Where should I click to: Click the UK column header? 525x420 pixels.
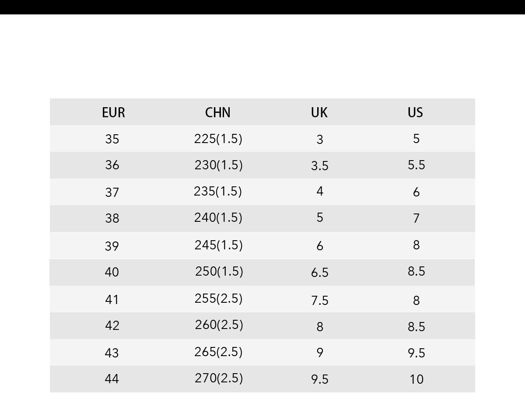[x=319, y=112]
